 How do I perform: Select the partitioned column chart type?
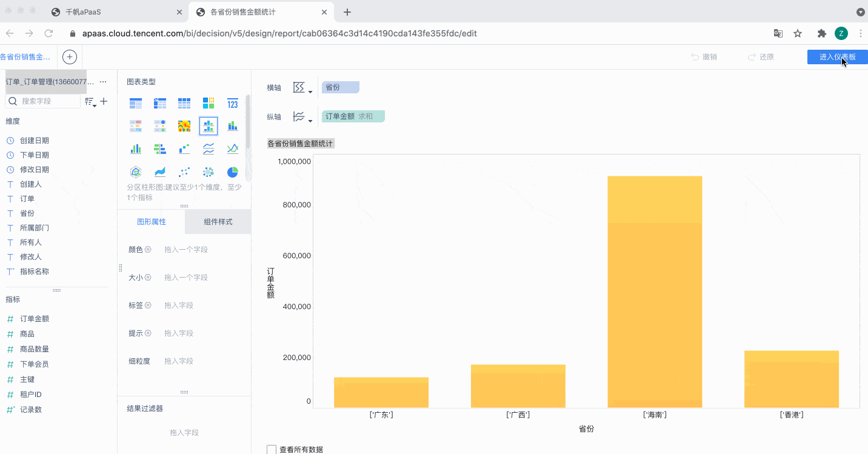(209, 126)
